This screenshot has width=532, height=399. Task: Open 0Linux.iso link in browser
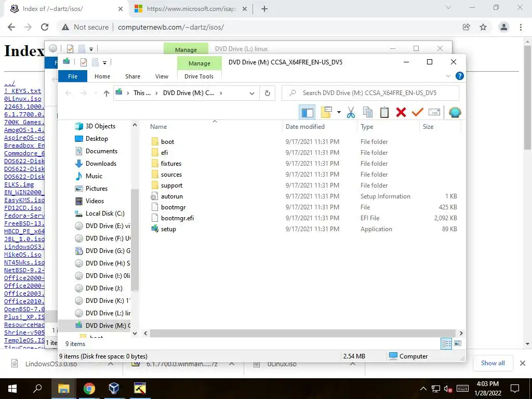[23, 99]
